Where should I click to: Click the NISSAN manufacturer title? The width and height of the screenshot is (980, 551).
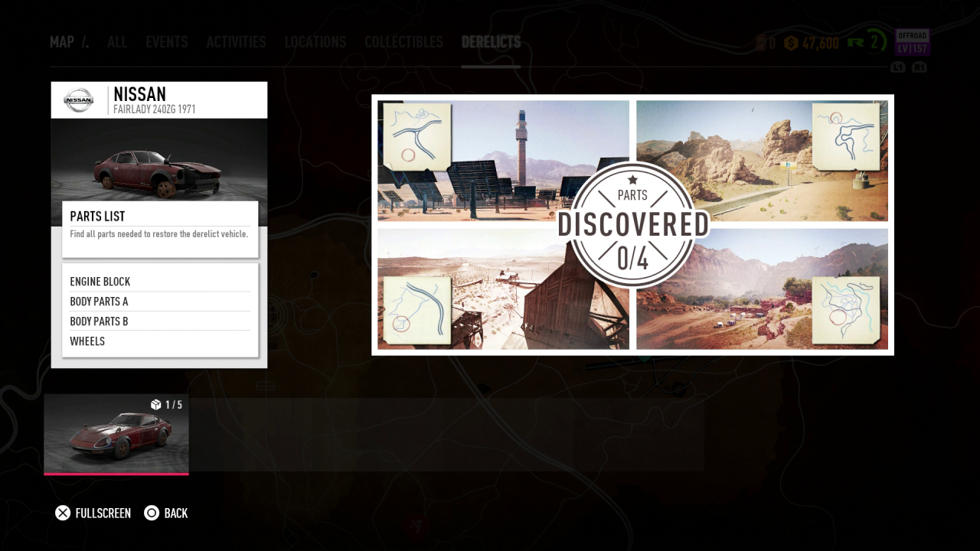pos(139,94)
